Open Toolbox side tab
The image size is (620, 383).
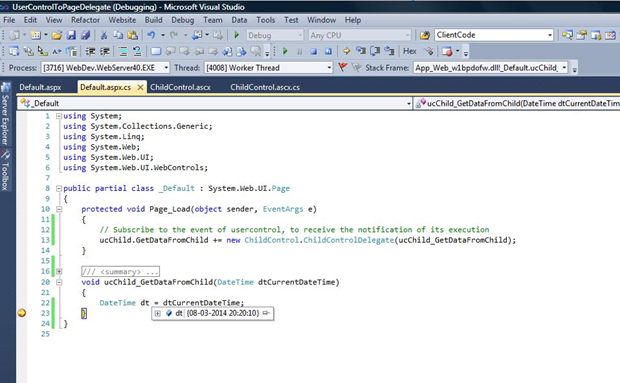[5, 171]
